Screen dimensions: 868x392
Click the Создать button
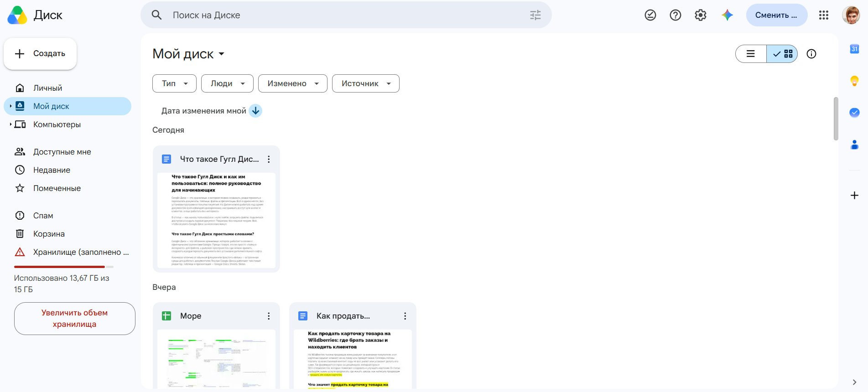[40, 54]
